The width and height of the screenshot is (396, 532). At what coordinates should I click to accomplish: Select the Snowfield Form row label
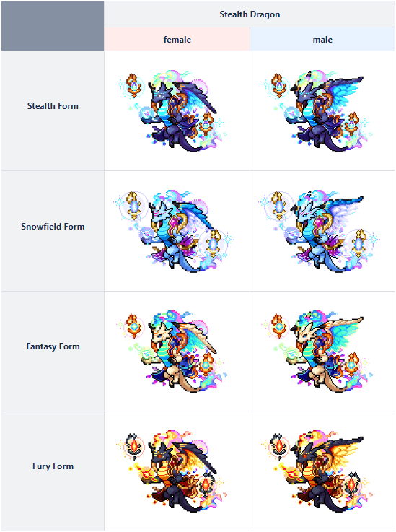click(53, 227)
